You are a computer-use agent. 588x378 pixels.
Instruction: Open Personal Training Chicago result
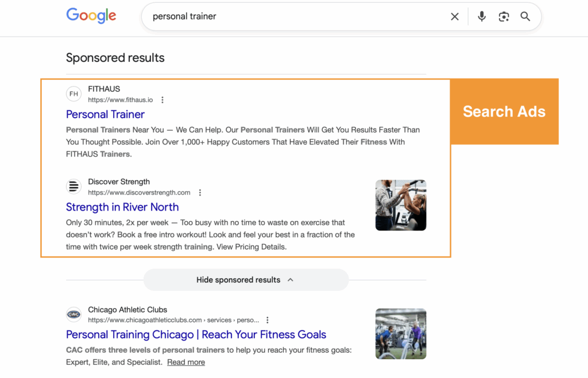(x=196, y=334)
